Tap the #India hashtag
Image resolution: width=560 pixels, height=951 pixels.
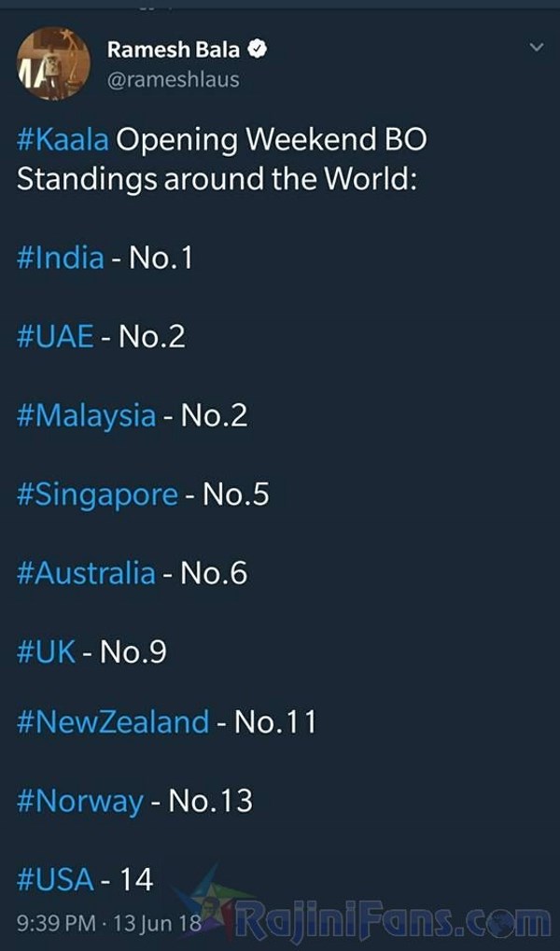coord(60,257)
